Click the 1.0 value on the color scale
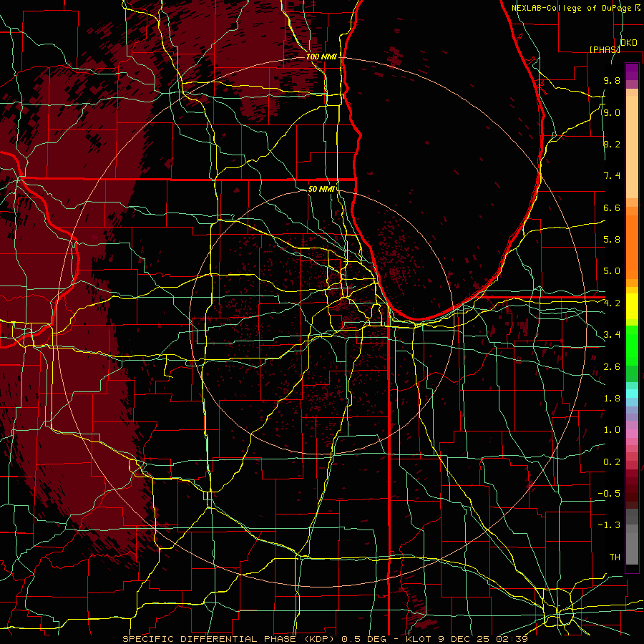 [x=612, y=430]
